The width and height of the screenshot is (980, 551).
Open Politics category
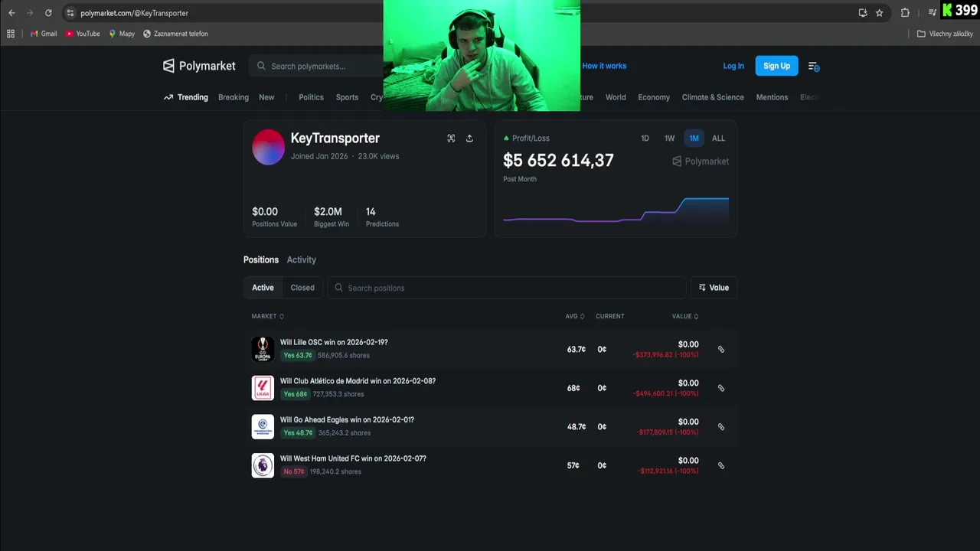pyautogui.click(x=311, y=97)
